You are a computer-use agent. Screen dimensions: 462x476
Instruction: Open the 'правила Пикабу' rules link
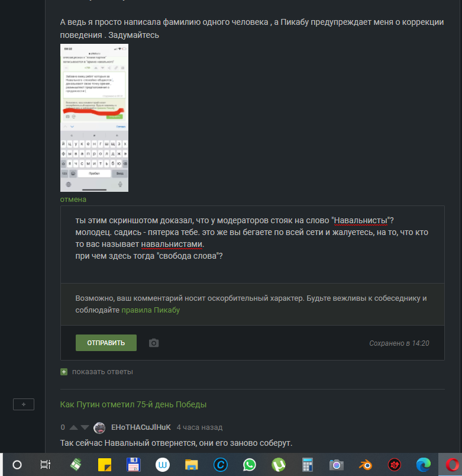click(150, 310)
